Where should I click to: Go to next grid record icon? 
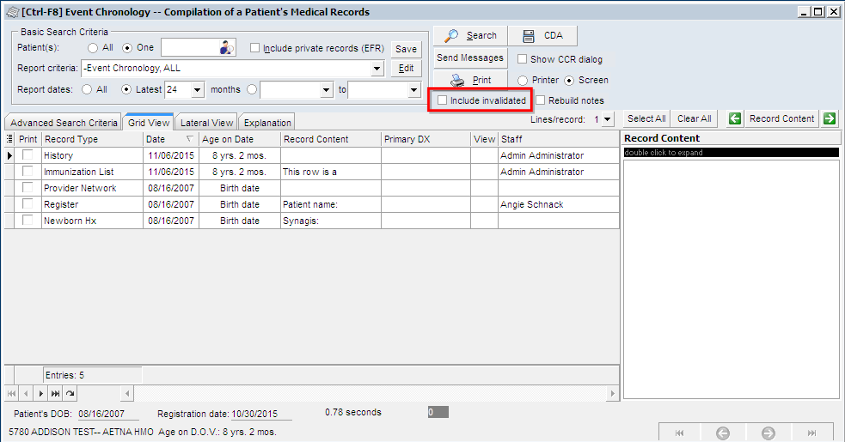(x=40, y=393)
